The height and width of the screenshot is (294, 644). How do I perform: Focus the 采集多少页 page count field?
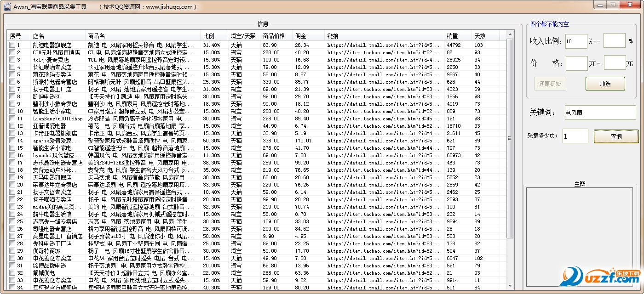point(575,136)
